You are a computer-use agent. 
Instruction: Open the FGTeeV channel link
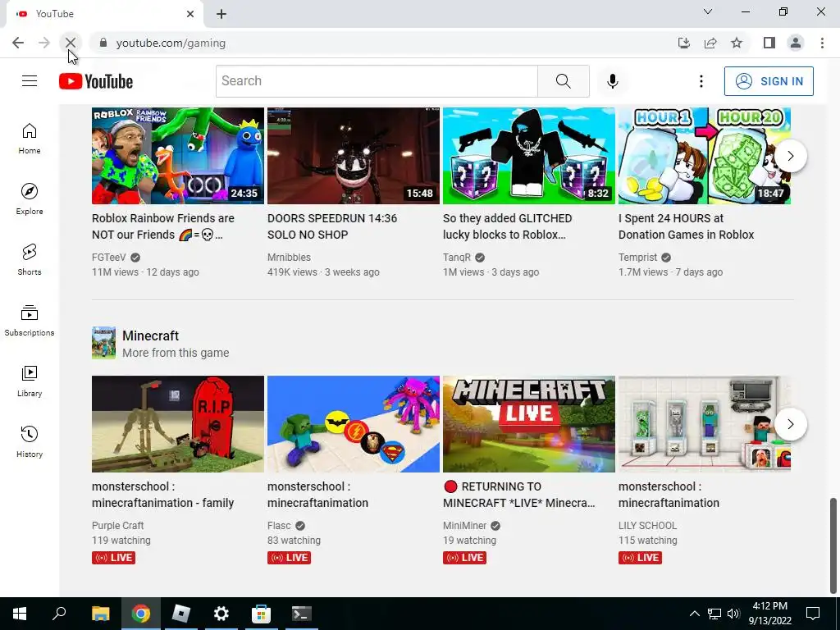click(x=109, y=257)
